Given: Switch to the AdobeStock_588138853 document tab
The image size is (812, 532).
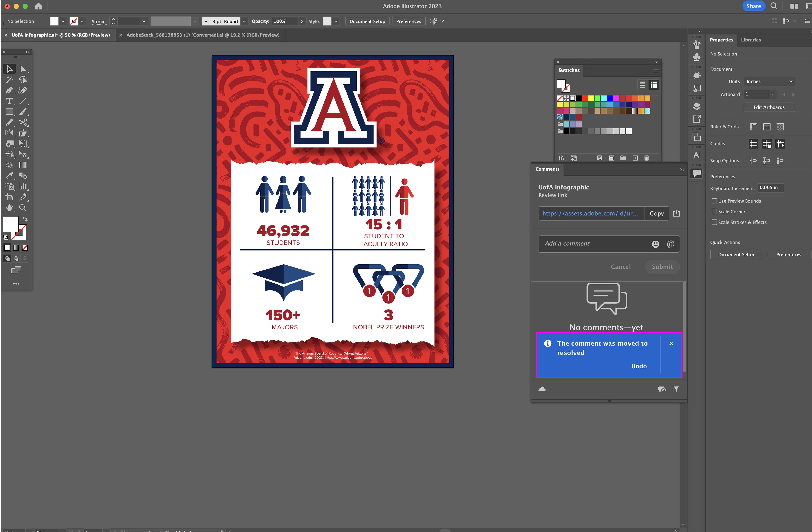Looking at the screenshot, I should pos(203,35).
